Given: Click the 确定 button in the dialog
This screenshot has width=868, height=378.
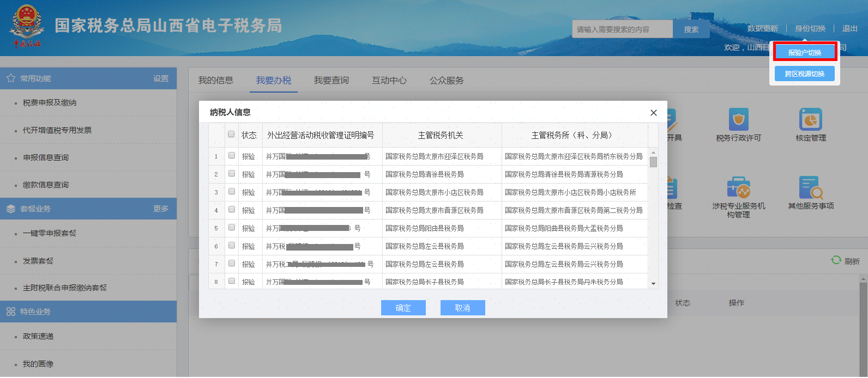Looking at the screenshot, I should pyautogui.click(x=403, y=308).
